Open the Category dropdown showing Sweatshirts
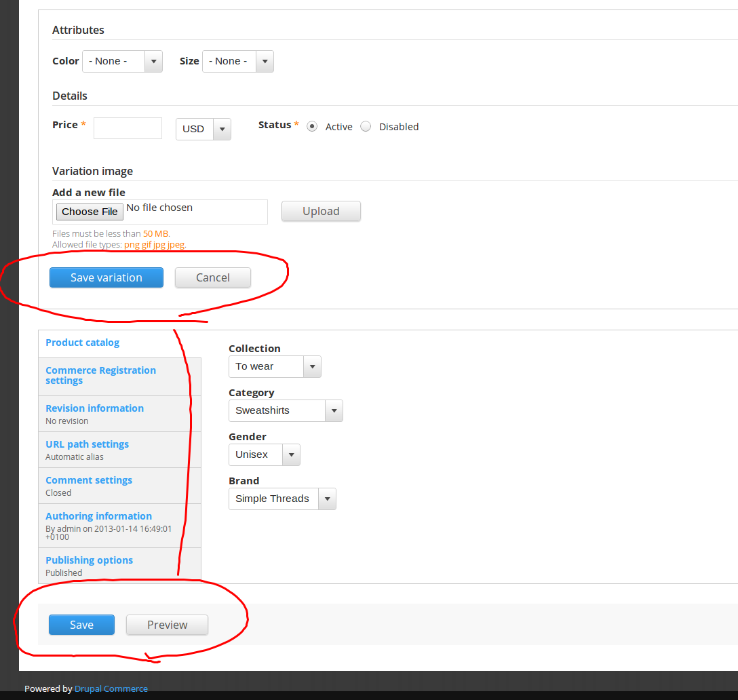Viewport: 738px width, 700px height. coord(286,410)
